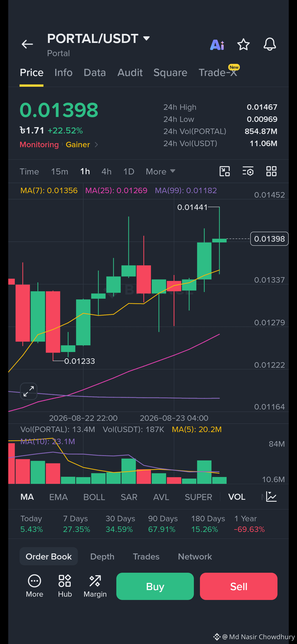Tap the MA(99) value label
The height and width of the screenshot is (644, 297).
(x=186, y=190)
